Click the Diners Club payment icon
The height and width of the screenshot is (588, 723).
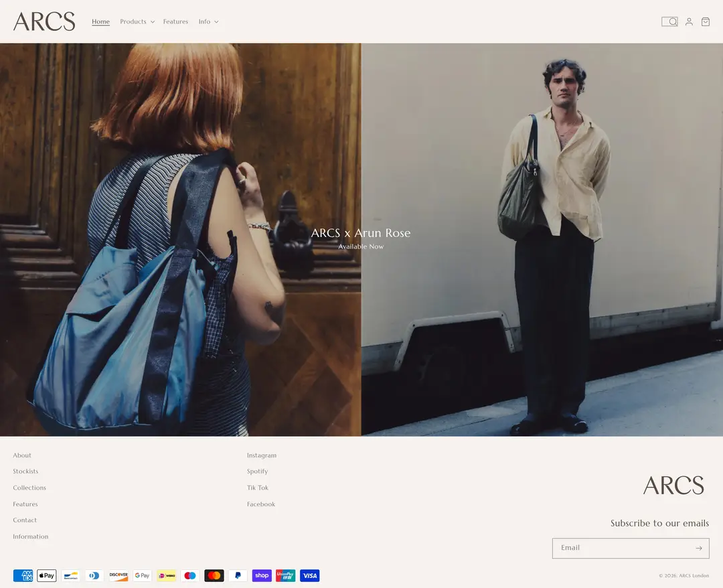pyautogui.click(x=94, y=575)
